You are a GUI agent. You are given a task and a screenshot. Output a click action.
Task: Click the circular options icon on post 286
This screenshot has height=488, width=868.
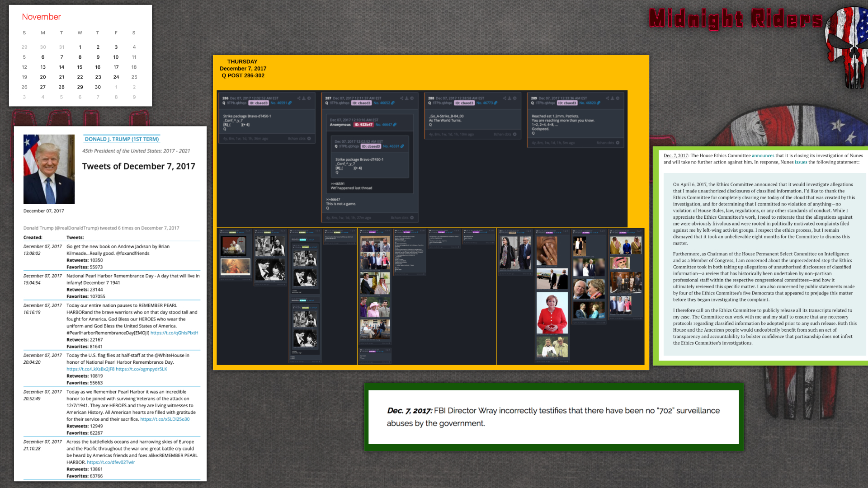[309, 98]
